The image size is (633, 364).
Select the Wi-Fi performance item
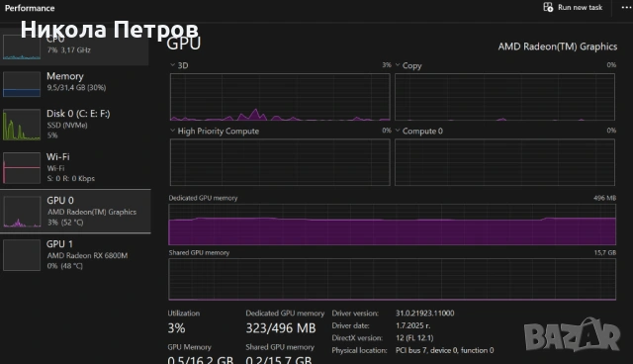[75, 167]
